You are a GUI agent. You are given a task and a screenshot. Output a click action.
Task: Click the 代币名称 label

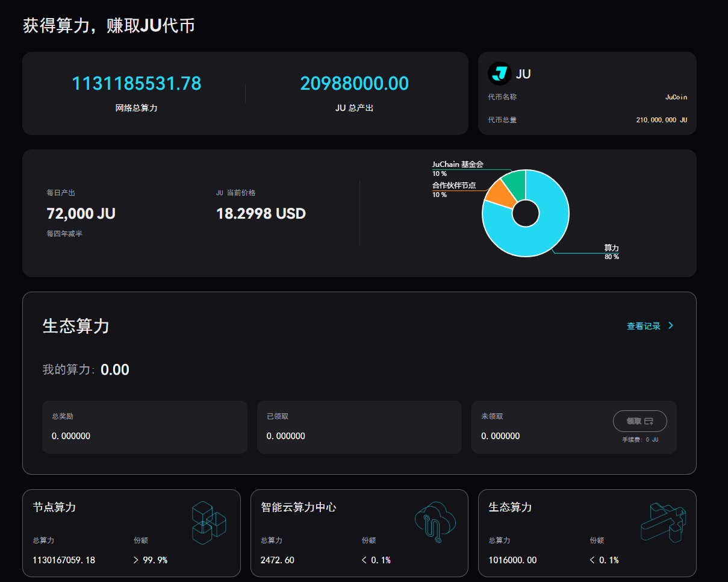pyautogui.click(x=502, y=97)
